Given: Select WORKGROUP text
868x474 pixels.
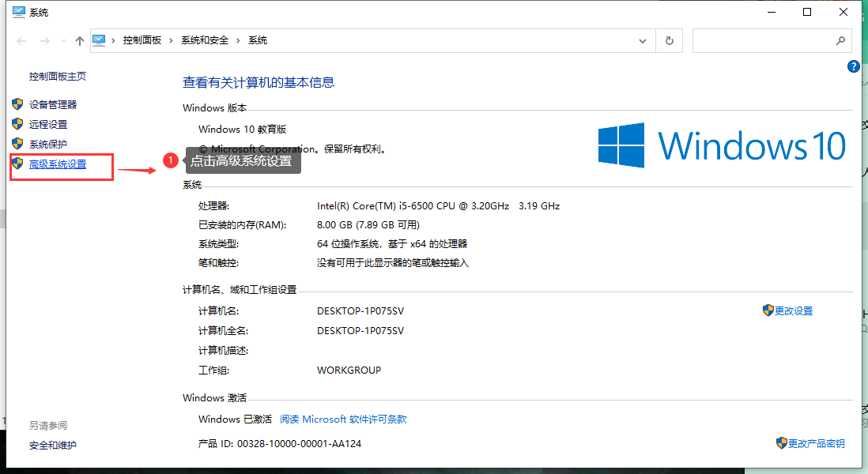Looking at the screenshot, I should click(349, 370).
